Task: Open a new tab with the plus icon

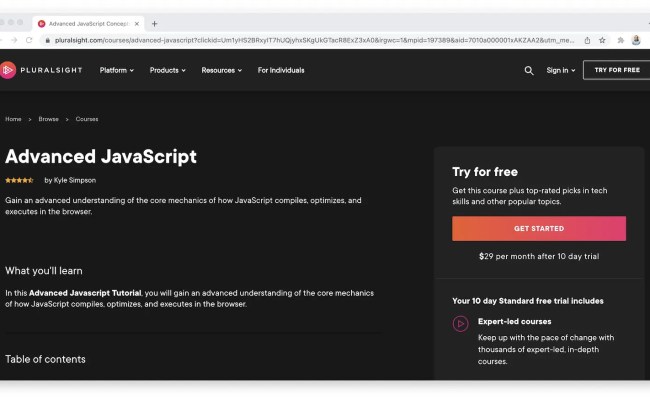Action: pos(154,24)
